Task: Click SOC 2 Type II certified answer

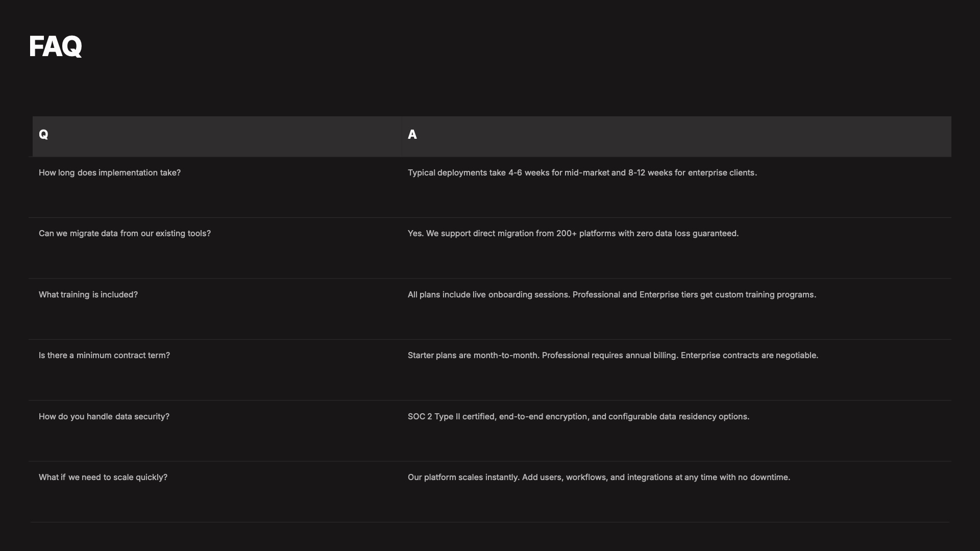Action: (x=578, y=417)
